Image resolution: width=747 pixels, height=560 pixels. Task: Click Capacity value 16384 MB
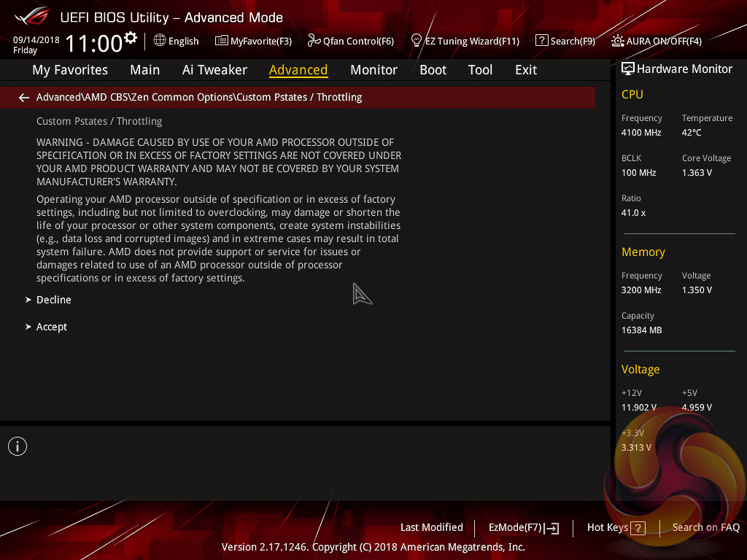click(641, 330)
